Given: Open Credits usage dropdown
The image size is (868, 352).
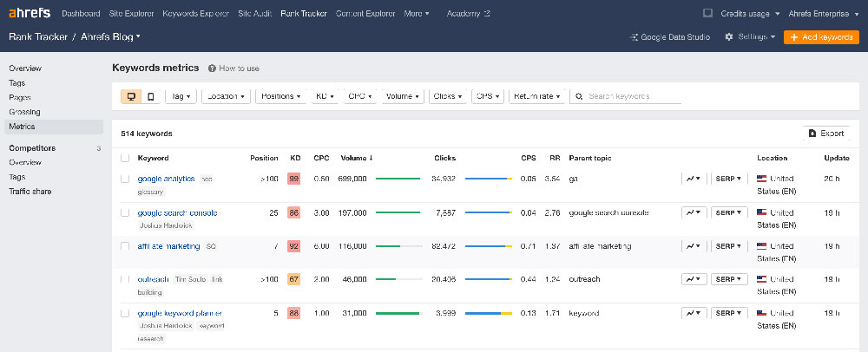Looking at the screenshot, I should [750, 13].
